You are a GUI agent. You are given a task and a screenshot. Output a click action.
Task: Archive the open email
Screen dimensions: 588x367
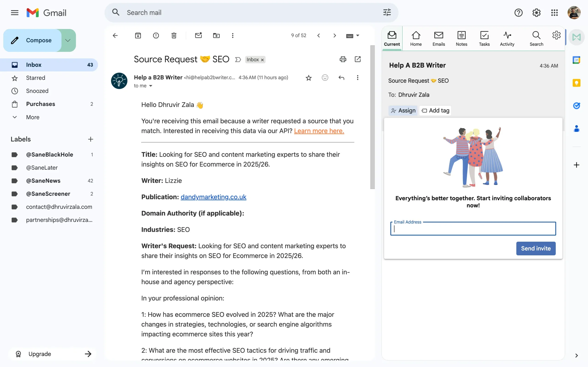tap(138, 36)
